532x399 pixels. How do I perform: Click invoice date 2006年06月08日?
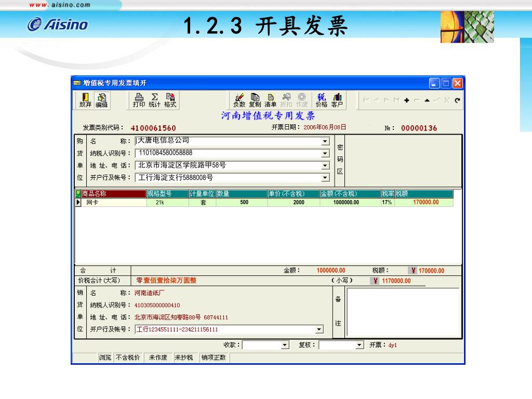[325, 127]
